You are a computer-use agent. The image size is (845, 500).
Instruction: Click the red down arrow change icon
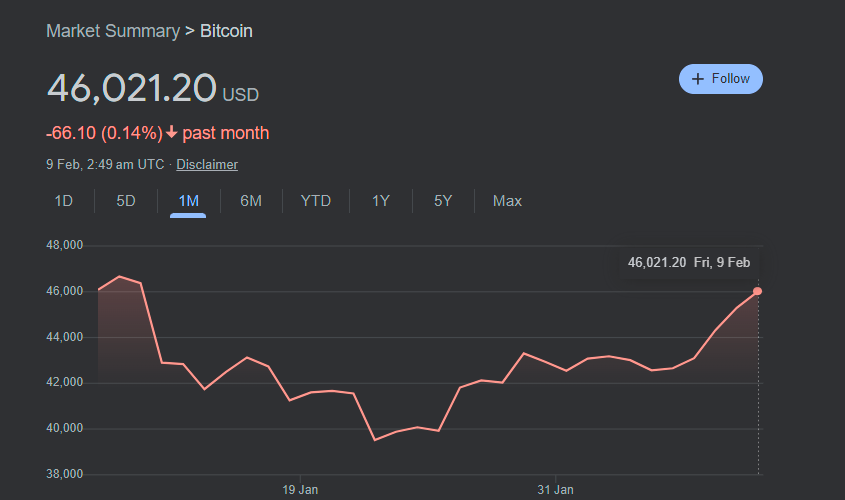coord(171,132)
